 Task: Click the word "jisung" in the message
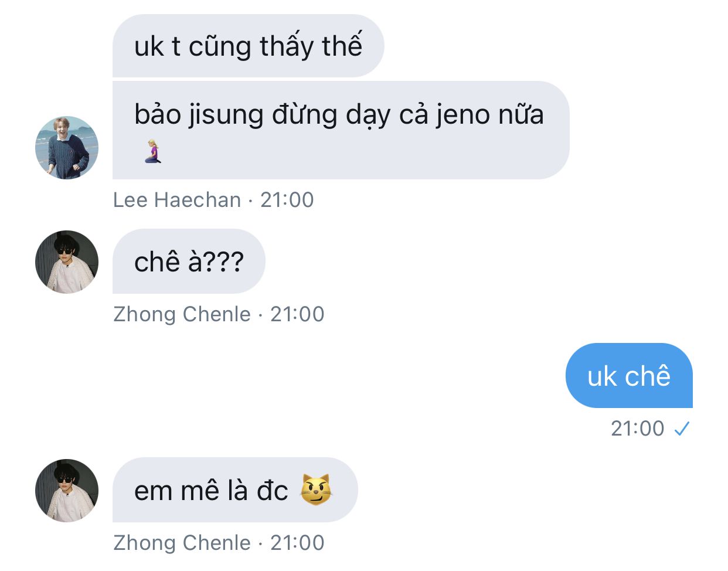point(226,115)
